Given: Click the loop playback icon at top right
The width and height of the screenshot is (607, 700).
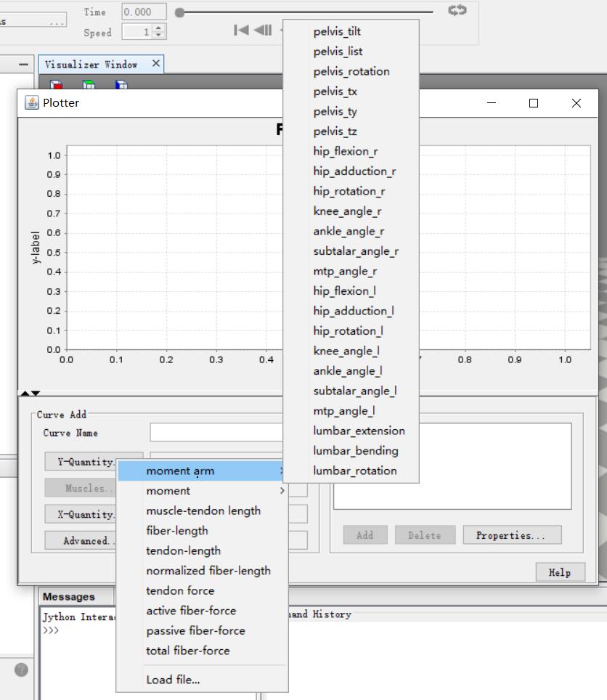Looking at the screenshot, I should 457,10.
